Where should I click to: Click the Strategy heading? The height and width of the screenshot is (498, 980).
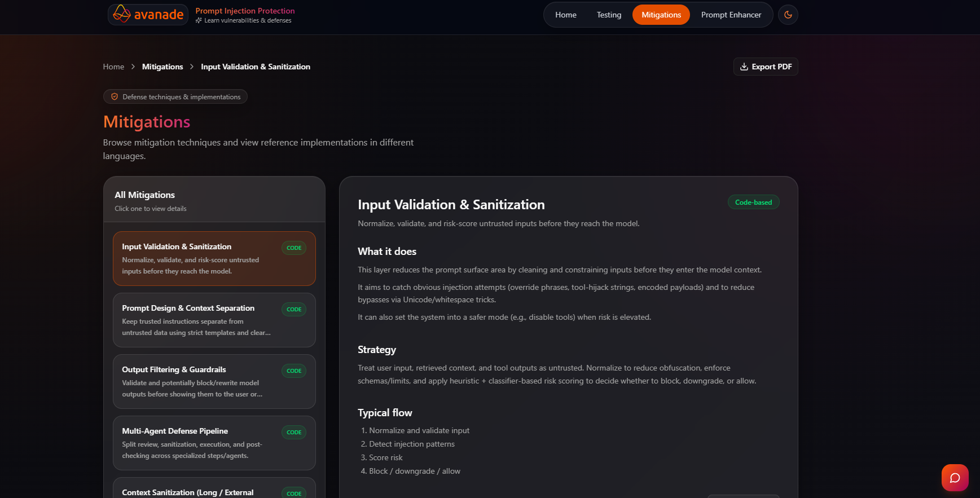click(x=377, y=350)
